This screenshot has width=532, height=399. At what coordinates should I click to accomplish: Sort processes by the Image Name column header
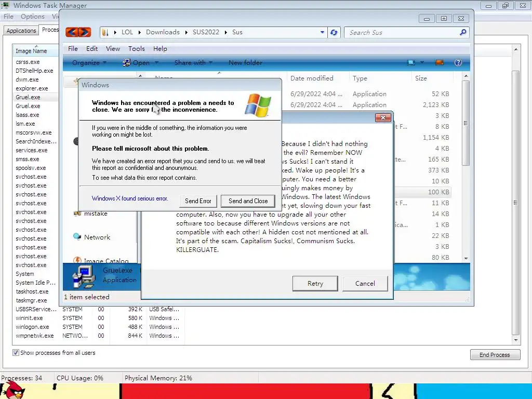(x=35, y=50)
